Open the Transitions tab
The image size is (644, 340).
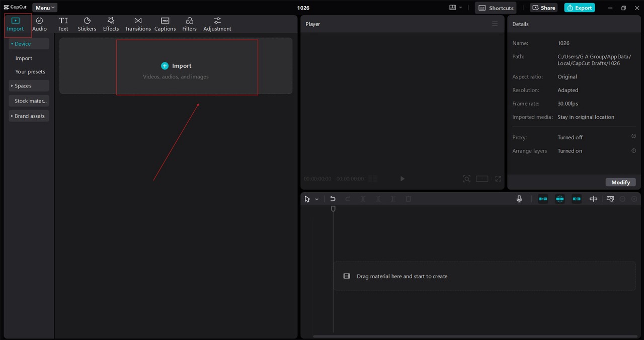pyautogui.click(x=138, y=24)
